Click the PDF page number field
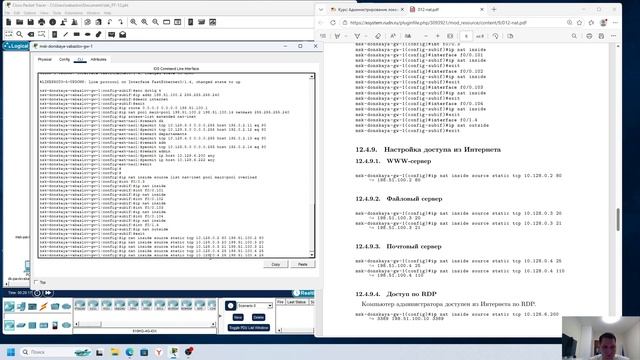 tap(466, 36)
